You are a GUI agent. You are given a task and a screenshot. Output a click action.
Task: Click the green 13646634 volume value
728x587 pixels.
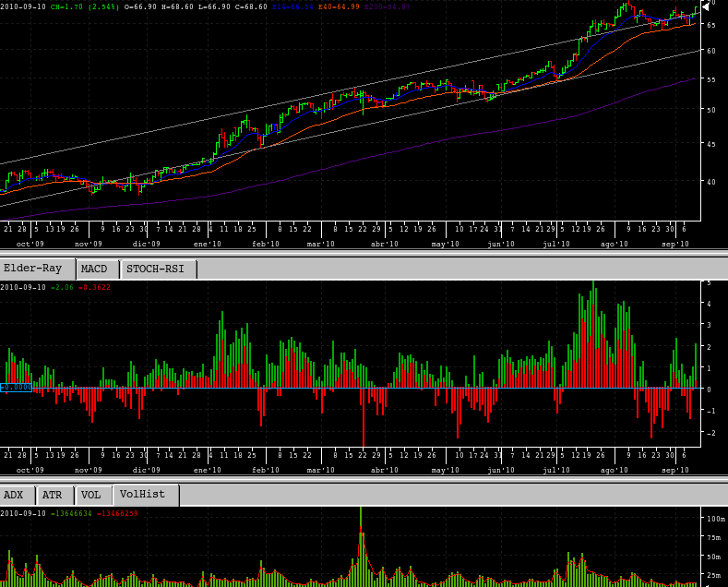pos(71,513)
